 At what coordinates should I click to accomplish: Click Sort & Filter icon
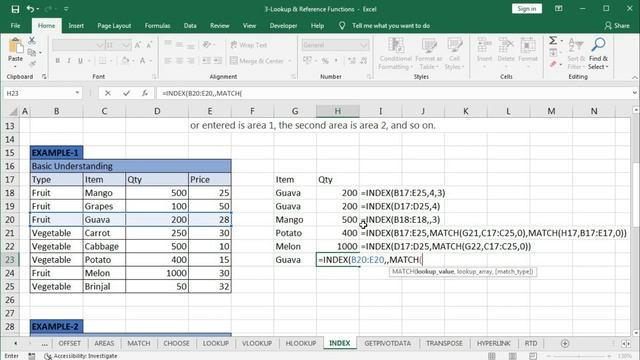[x=576, y=45]
